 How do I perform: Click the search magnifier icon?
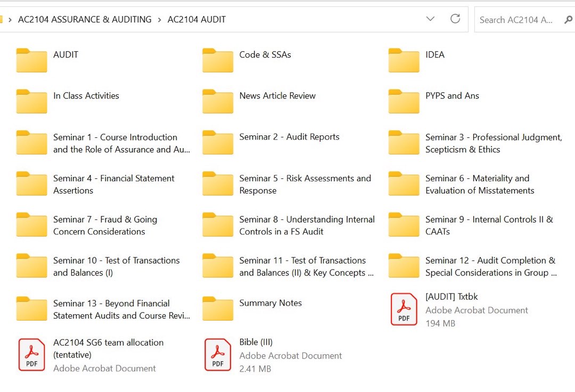(x=568, y=19)
